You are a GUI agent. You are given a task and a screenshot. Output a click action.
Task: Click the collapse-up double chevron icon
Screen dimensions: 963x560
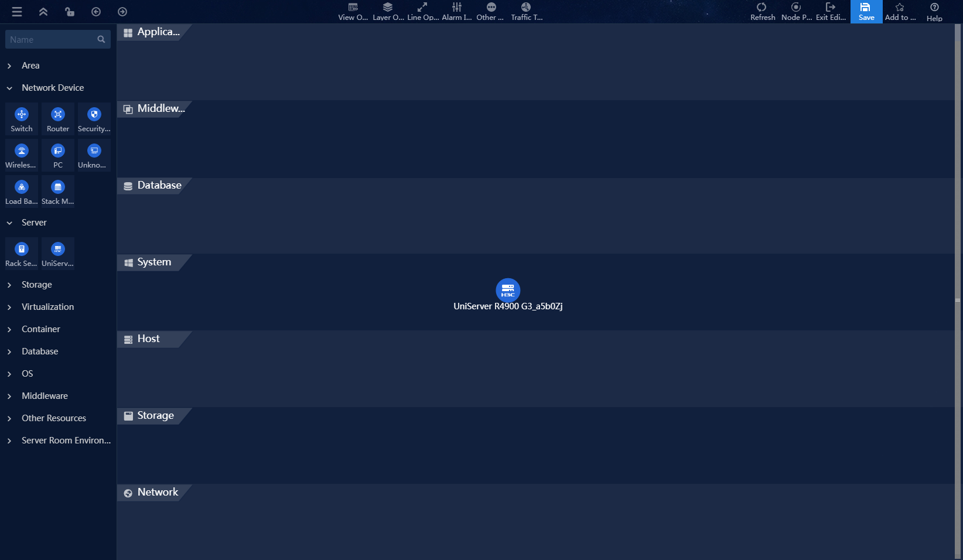click(x=43, y=12)
